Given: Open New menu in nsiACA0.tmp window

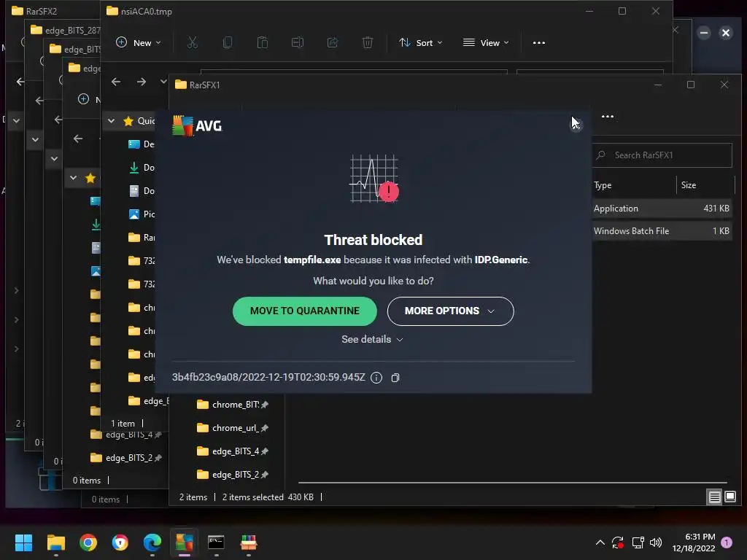Looking at the screenshot, I should (139, 43).
